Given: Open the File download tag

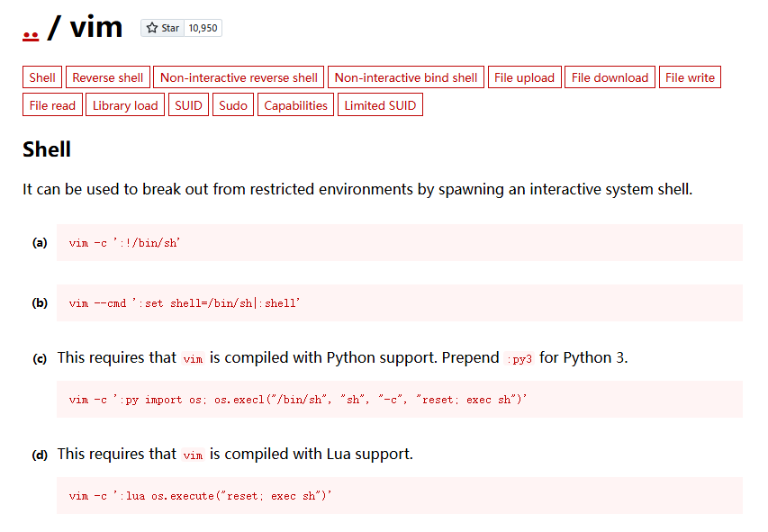Looking at the screenshot, I should [x=610, y=77].
